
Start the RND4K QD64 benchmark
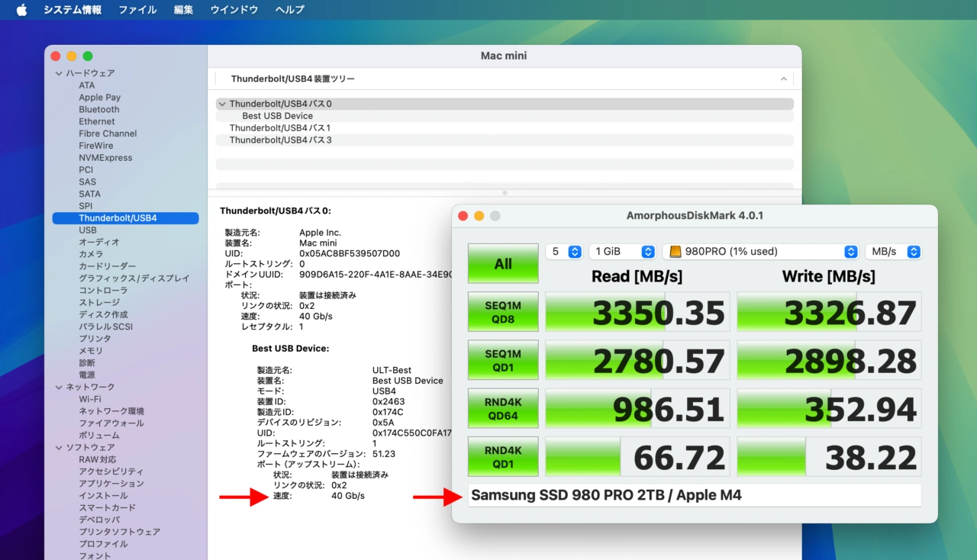point(503,407)
